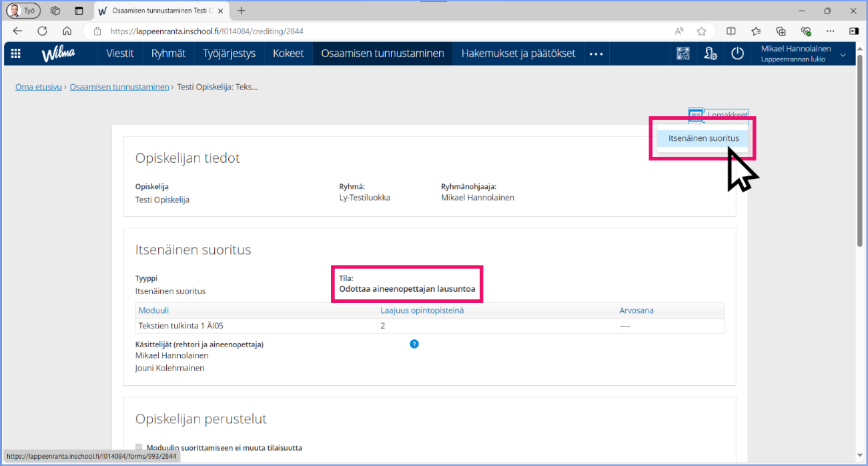Open the Viestit menu

[120, 53]
